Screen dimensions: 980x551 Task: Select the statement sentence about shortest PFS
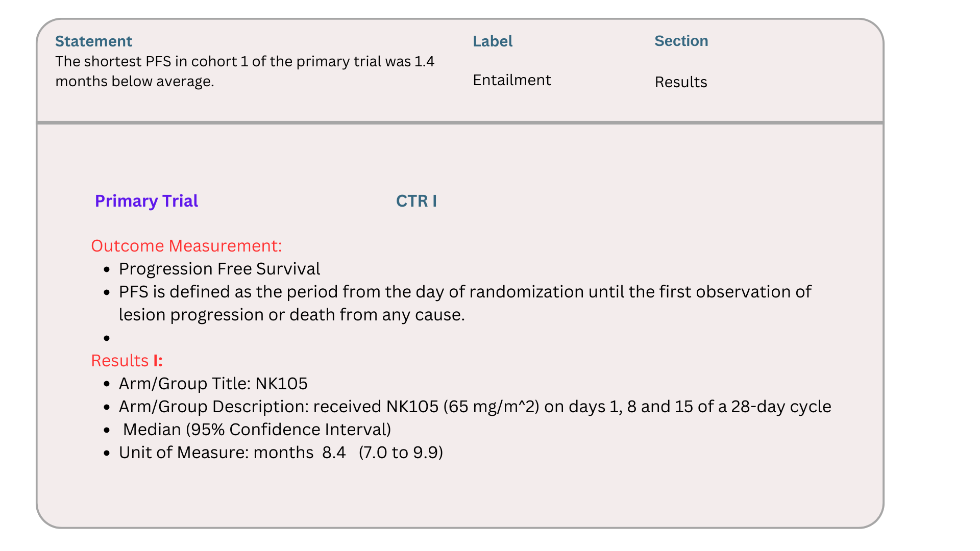click(x=244, y=71)
